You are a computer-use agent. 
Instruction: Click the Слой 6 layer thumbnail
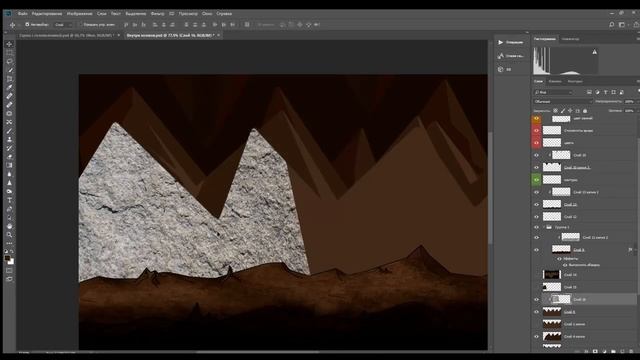pyautogui.click(x=551, y=312)
